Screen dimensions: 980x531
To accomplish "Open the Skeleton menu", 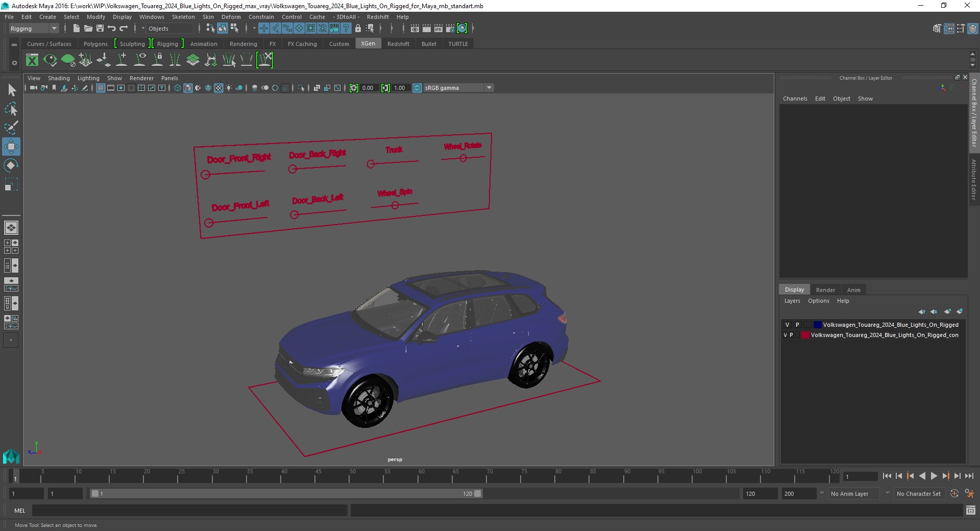I will point(183,17).
